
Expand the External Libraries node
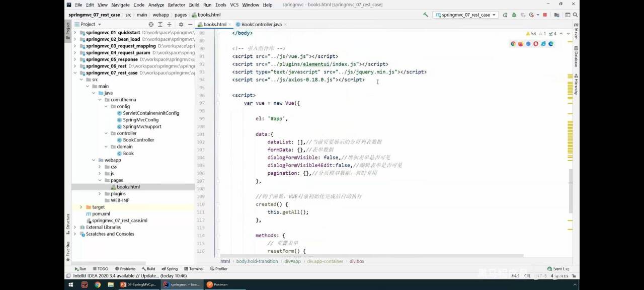(75, 227)
